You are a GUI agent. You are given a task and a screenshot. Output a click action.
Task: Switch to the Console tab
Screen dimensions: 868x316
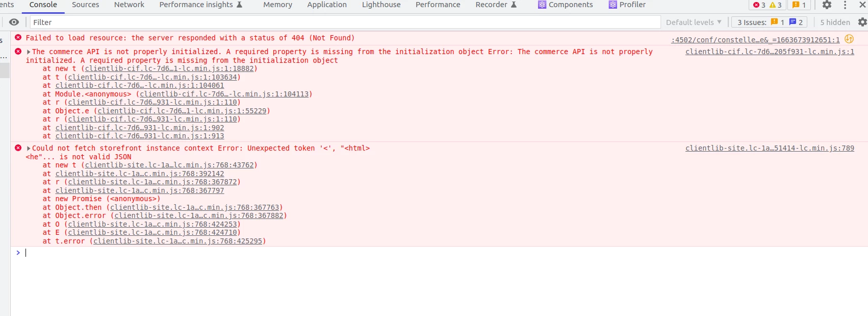[x=43, y=5]
